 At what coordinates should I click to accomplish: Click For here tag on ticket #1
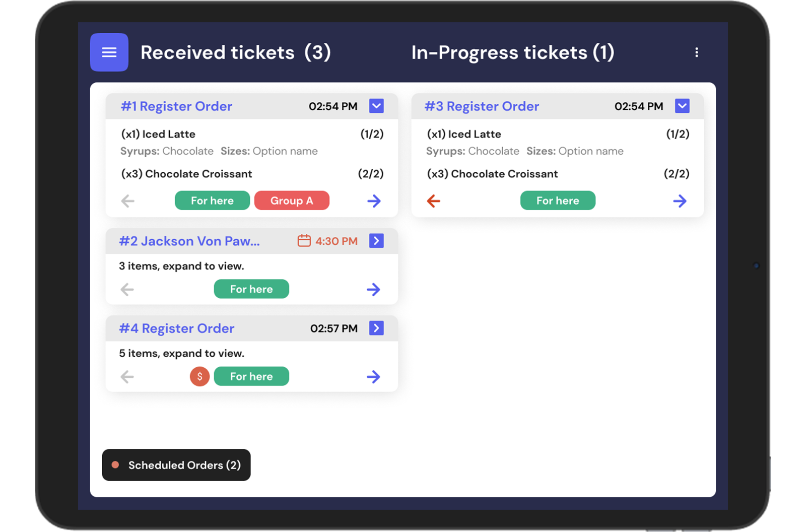point(212,201)
